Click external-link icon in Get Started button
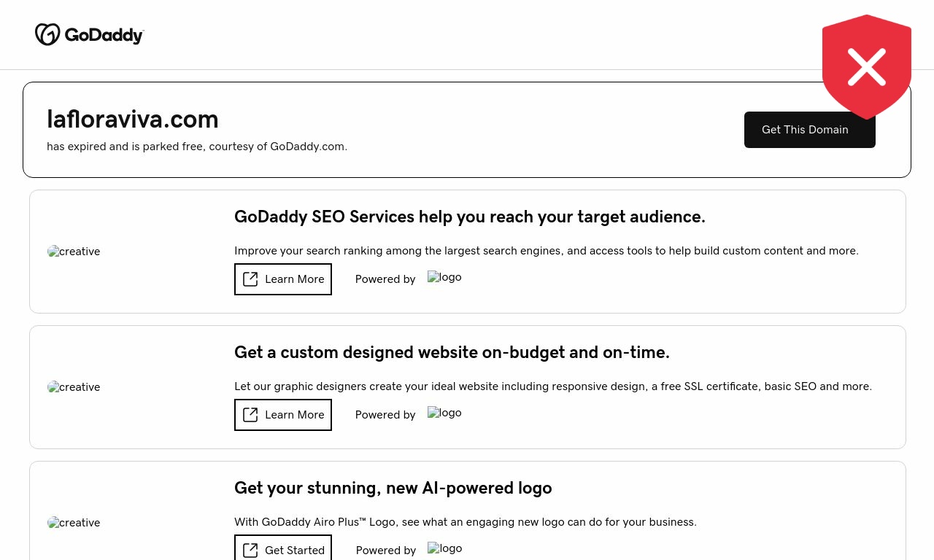The image size is (934, 560). point(250,550)
